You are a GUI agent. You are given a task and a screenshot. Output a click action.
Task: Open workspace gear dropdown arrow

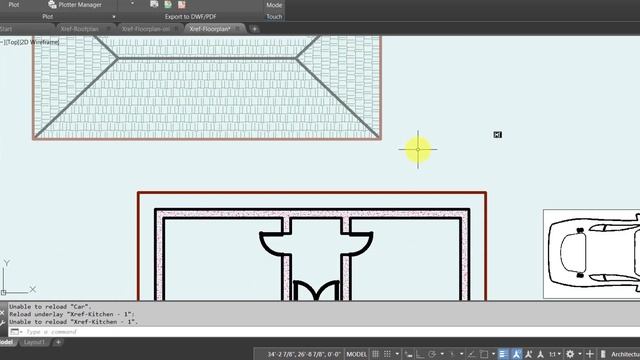tap(580, 354)
